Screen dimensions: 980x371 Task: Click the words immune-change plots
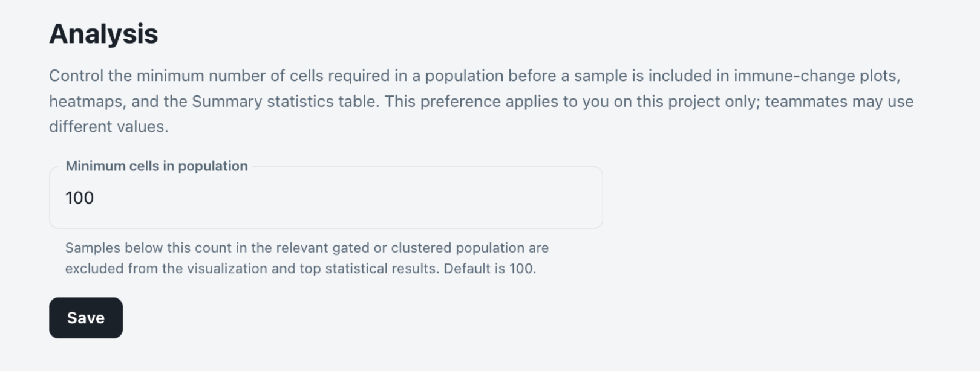[x=817, y=76]
